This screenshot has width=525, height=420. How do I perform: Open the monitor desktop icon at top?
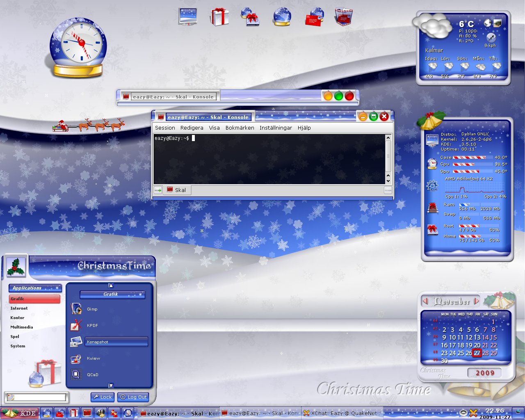[188, 17]
